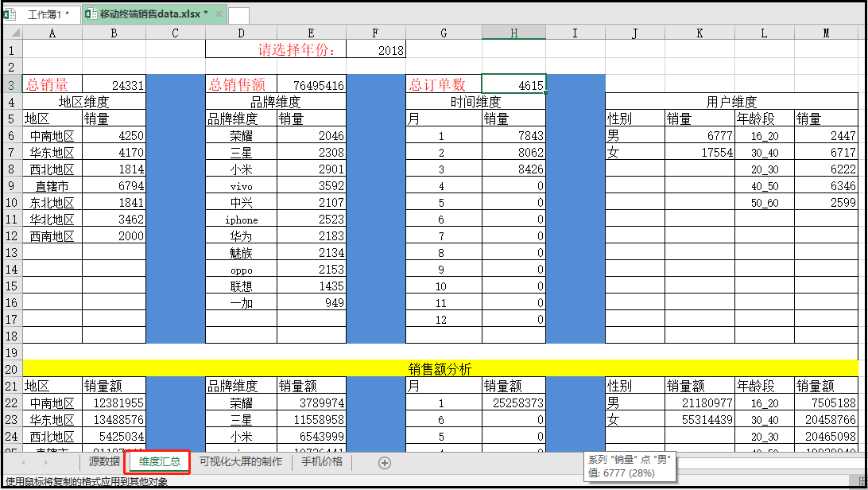Select value 76495416 cell
The width and height of the screenshot is (868, 490).
[312, 84]
